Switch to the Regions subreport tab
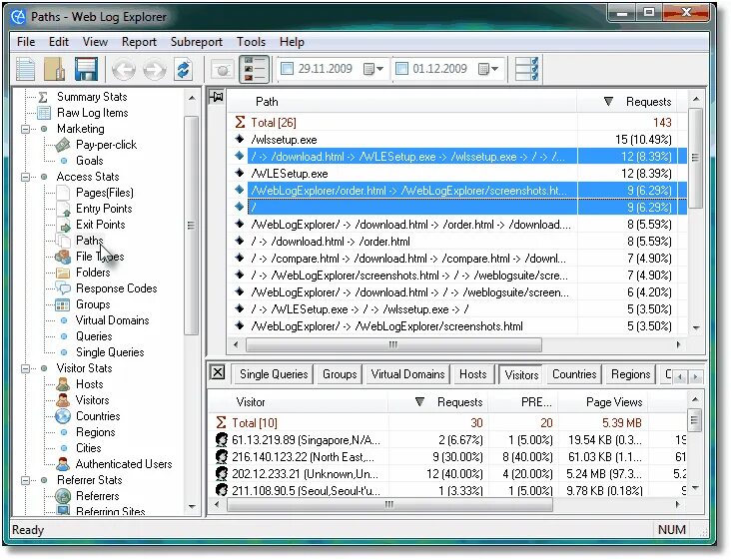731x560 pixels. coord(631,374)
